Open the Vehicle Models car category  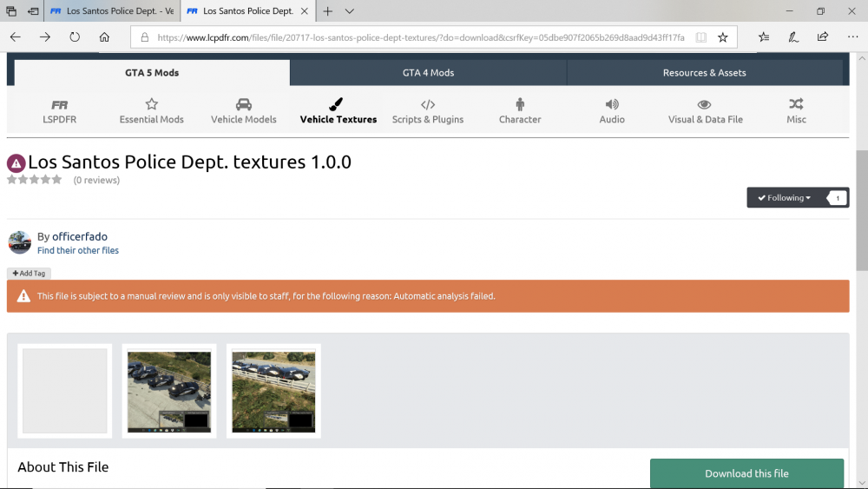[243, 111]
